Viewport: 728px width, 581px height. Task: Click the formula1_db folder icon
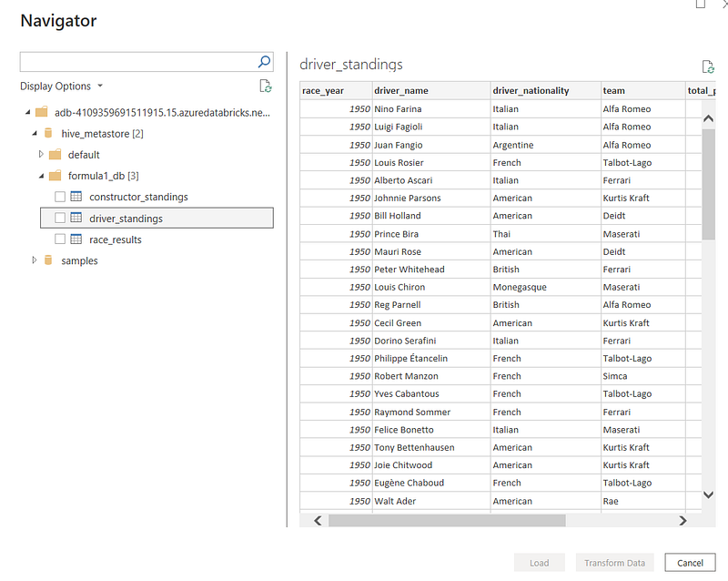tap(56, 176)
